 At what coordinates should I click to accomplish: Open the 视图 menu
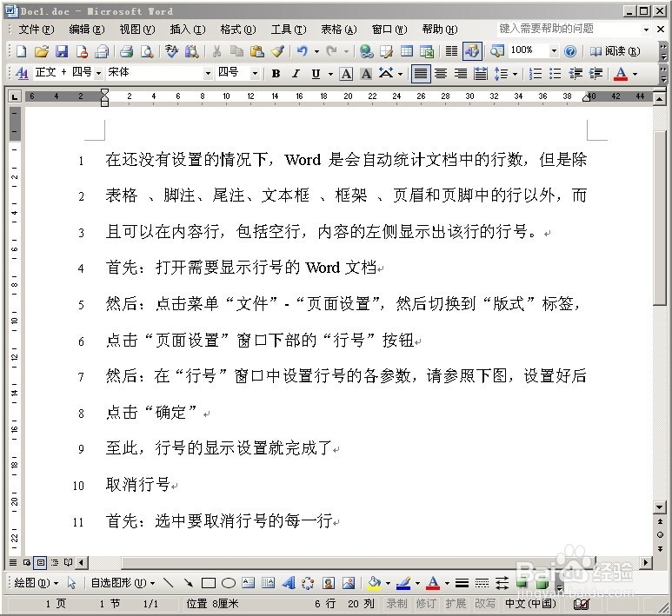(137, 30)
